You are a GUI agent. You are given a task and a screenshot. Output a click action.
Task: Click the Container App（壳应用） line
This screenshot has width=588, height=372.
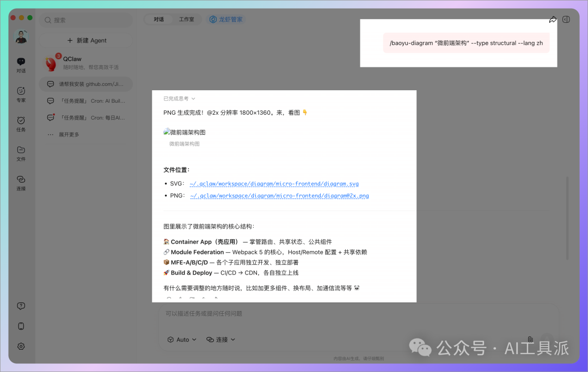[248, 242]
